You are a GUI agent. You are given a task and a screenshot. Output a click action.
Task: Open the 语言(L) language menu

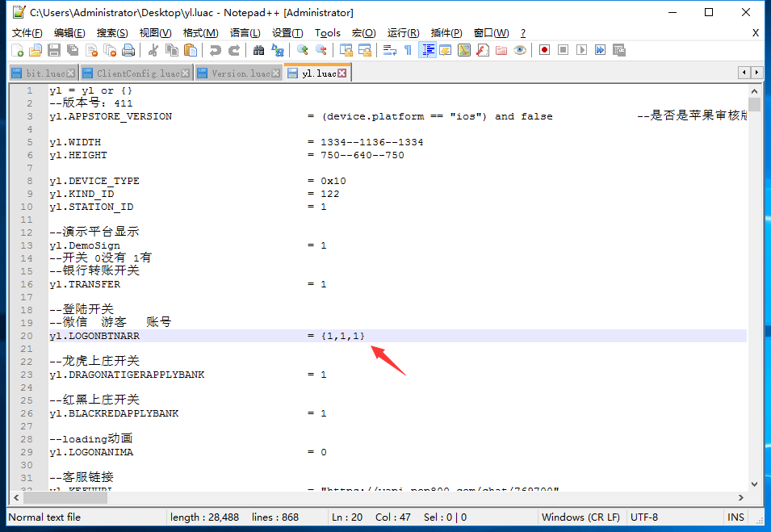245,33
